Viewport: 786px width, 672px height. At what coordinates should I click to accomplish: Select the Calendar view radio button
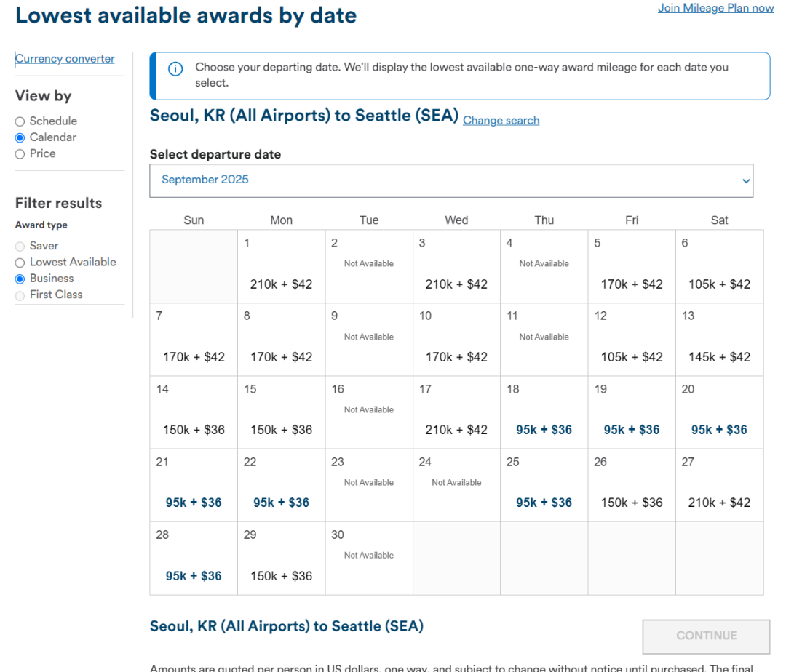tap(20, 137)
